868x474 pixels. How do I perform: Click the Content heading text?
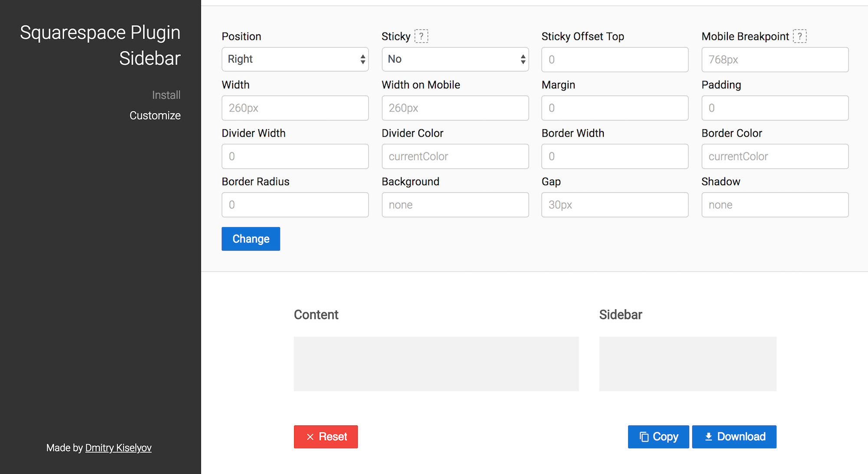pos(316,315)
